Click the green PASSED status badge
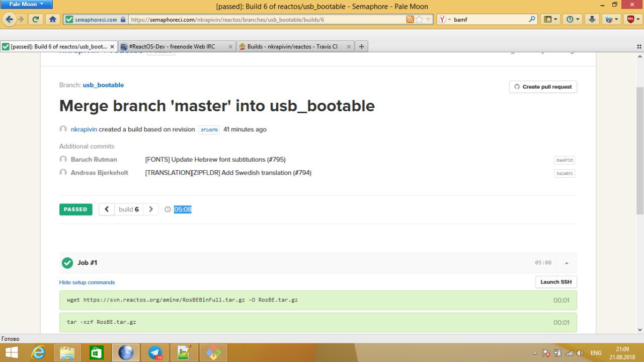The width and height of the screenshot is (644, 362). (x=75, y=209)
